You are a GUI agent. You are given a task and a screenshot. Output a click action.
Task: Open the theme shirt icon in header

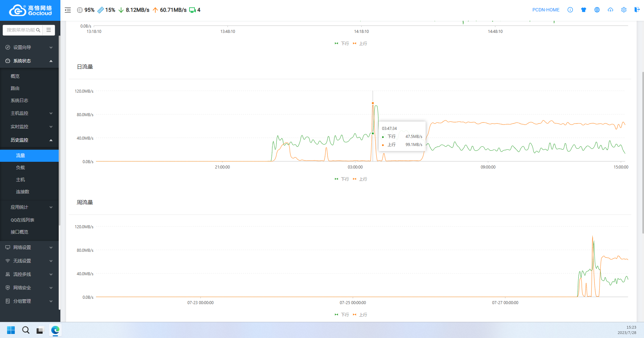583,10
